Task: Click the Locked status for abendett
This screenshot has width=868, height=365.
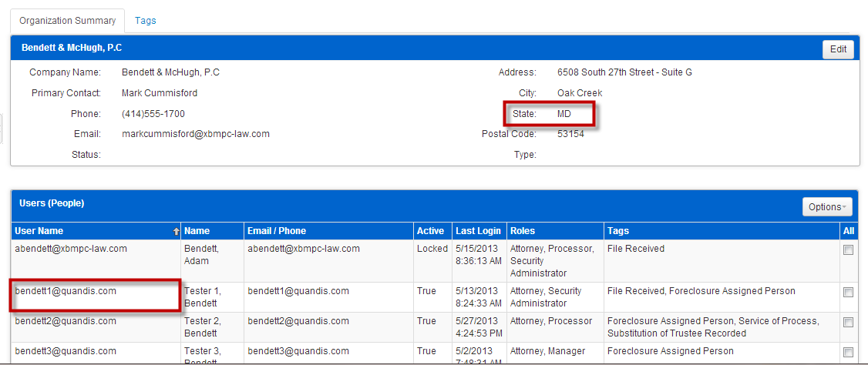Action: [432, 249]
